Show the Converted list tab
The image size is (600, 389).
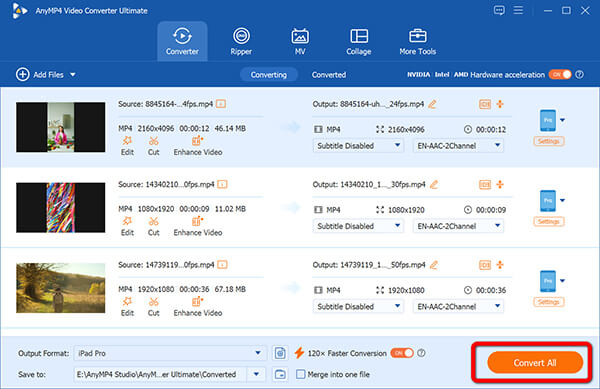[x=329, y=75]
